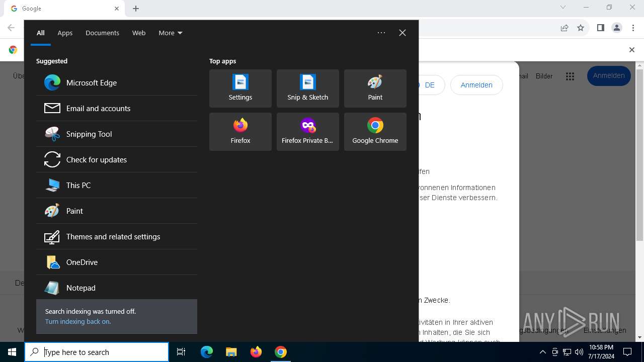Switch to the Web search tab
The width and height of the screenshot is (644, 362).
(x=139, y=33)
